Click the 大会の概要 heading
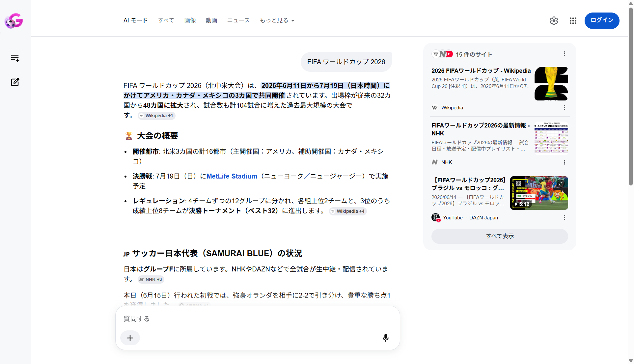Image resolution: width=634 pixels, height=364 pixels. click(157, 136)
